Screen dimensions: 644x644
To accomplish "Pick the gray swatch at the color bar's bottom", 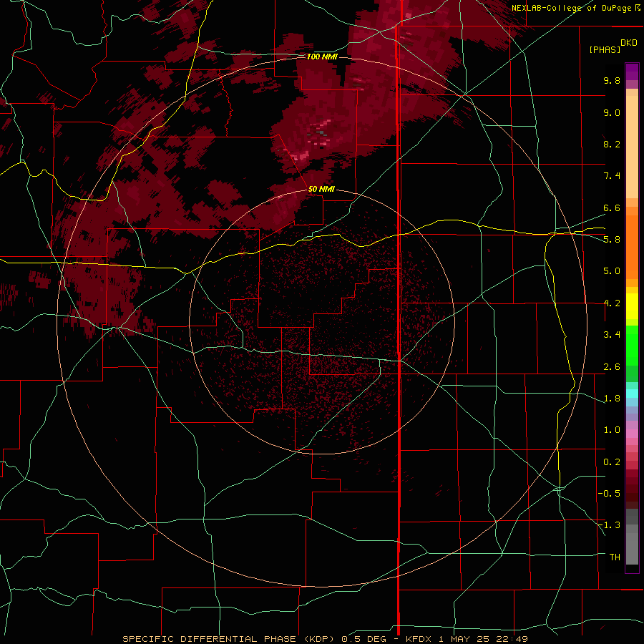I will (x=632, y=549).
